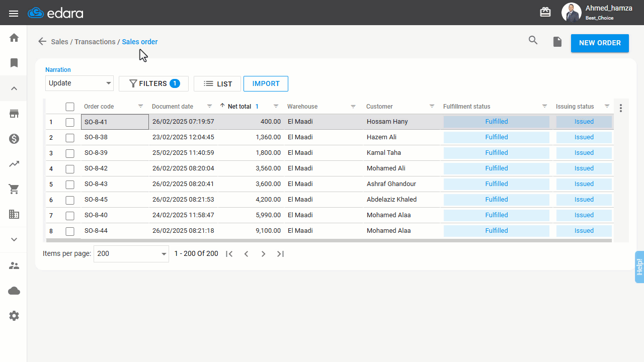
Task: Click the document icon near New Order
Action: click(557, 42)
